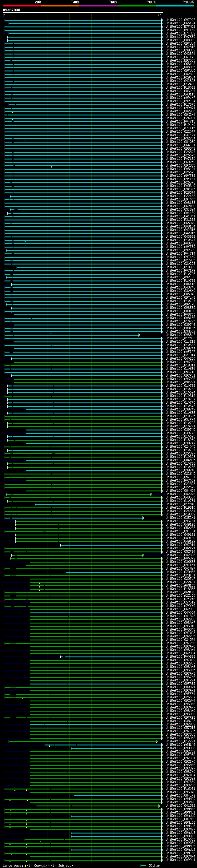
Task: Select hit label UniRef100_P26667
Action: 180,697
